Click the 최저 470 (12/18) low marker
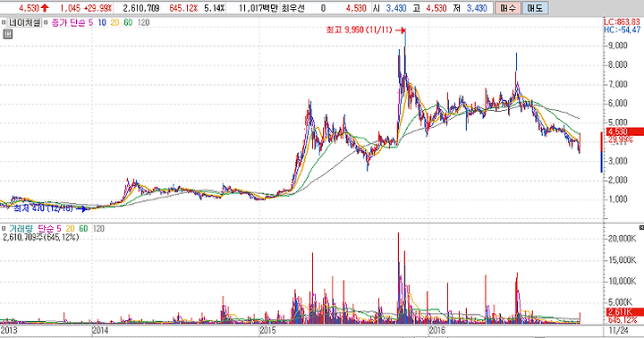644x338 pixels. coord(50,208)
